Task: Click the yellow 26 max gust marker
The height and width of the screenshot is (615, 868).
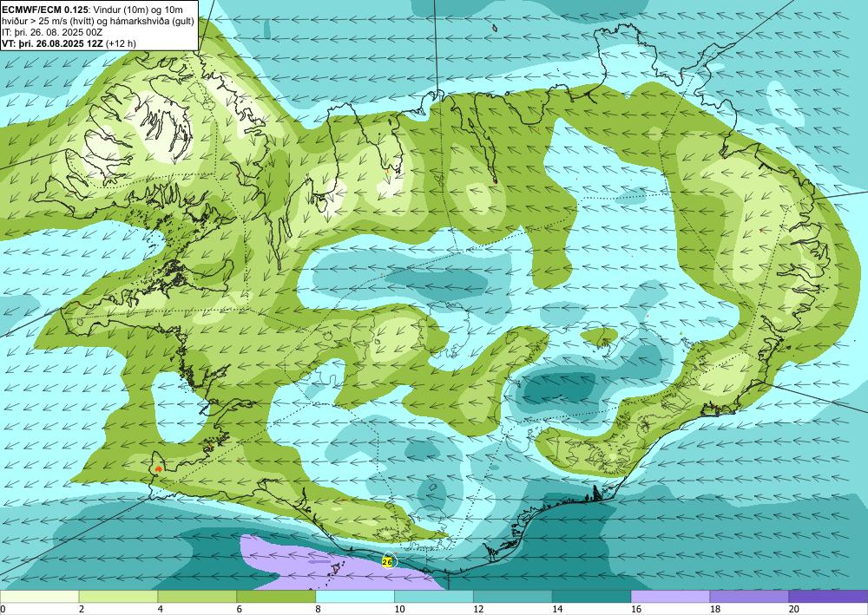Action: click(387, 562)
